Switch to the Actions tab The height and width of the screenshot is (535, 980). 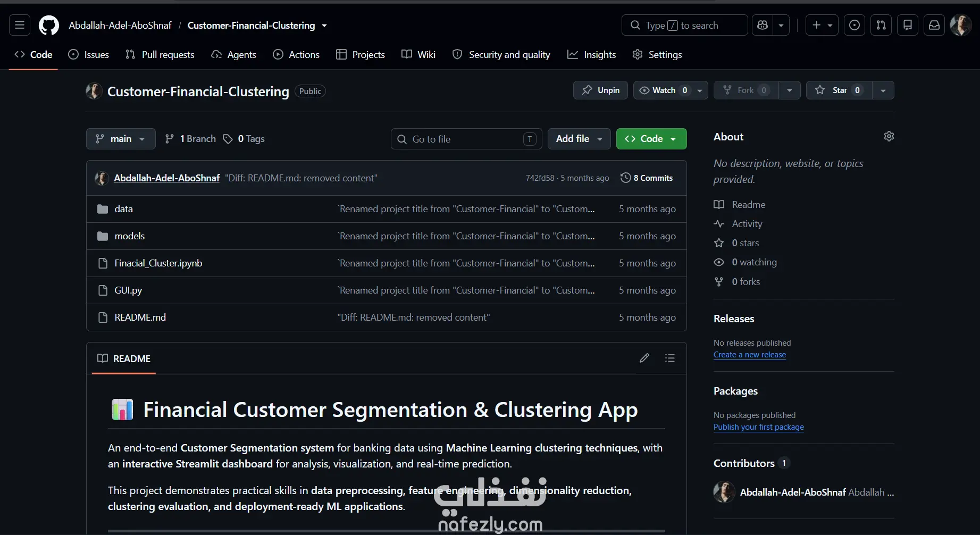point(296,54)
